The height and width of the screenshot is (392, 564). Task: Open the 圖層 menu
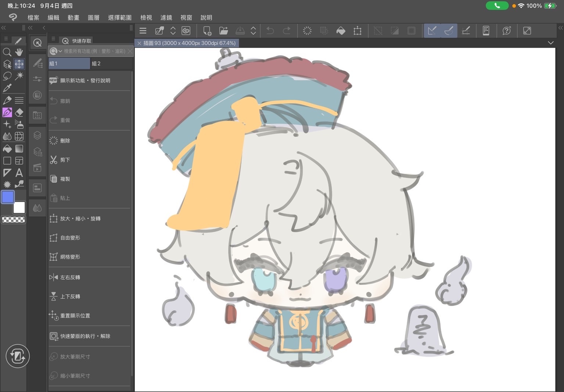(x=93, y=18)
